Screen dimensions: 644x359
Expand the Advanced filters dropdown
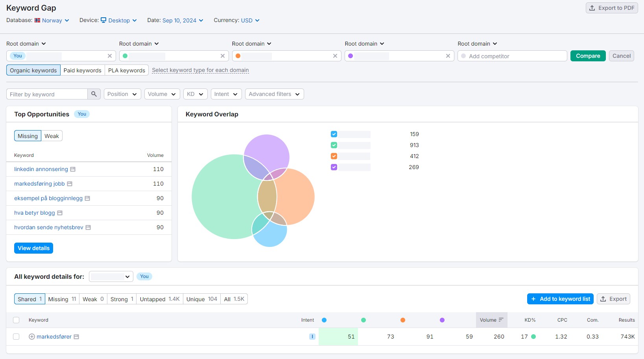(x=274, y=94)
